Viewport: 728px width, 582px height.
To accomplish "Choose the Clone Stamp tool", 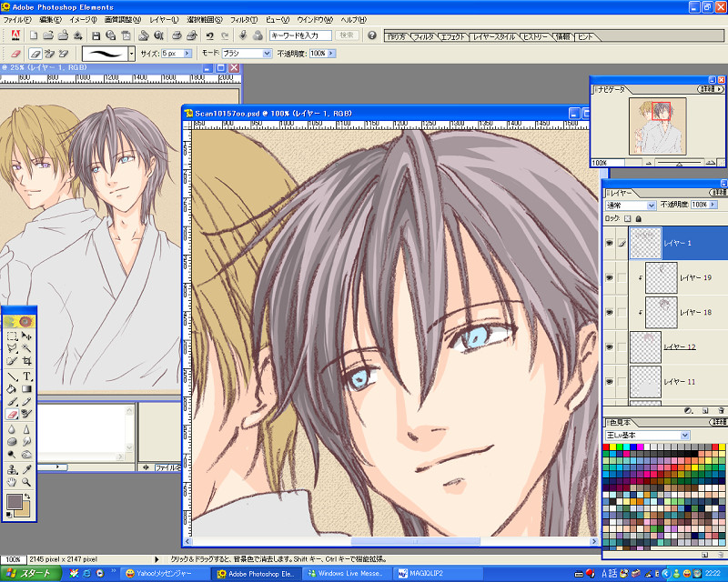I will coord(12,469).
